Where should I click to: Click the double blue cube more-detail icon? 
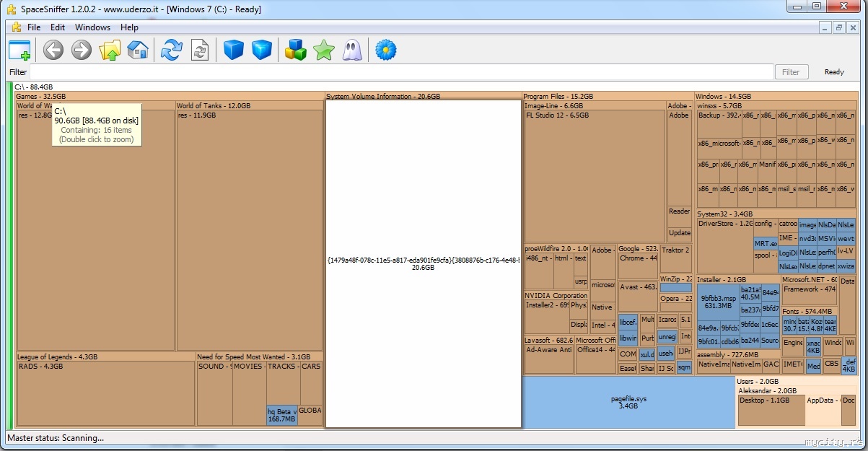coord(261,50)
